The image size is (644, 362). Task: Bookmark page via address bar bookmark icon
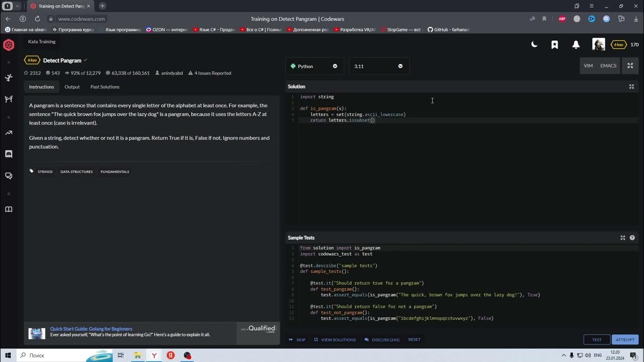click(544, 19)
